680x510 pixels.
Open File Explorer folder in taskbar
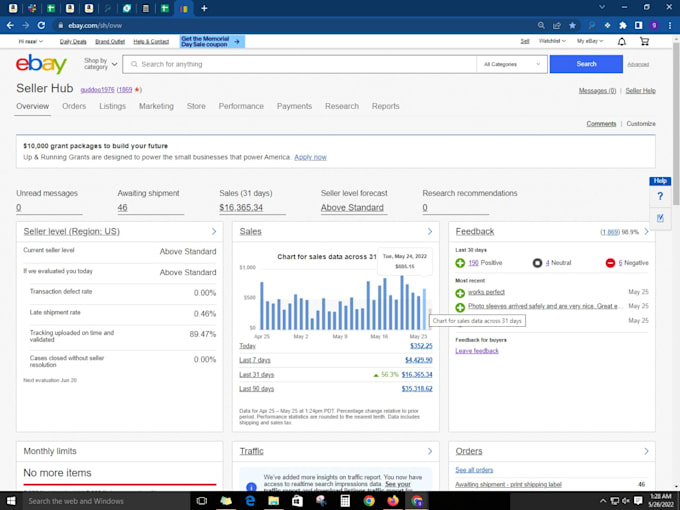click(274, 501)
